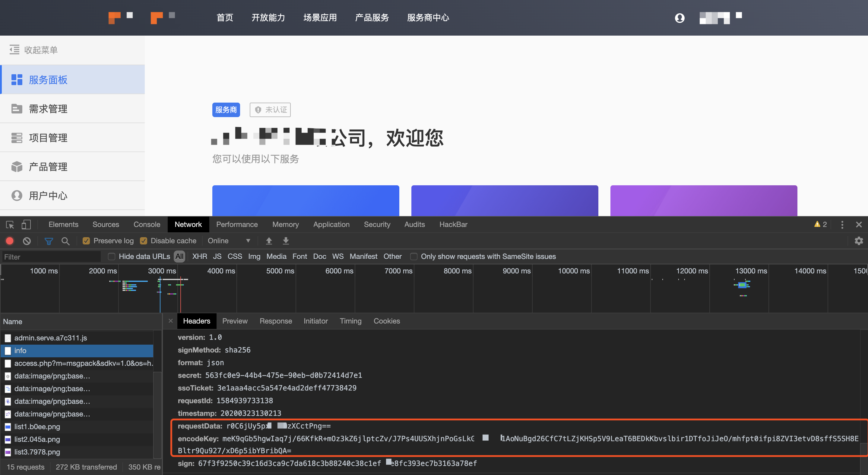Open 需求管理 in the sidebar

48,109
